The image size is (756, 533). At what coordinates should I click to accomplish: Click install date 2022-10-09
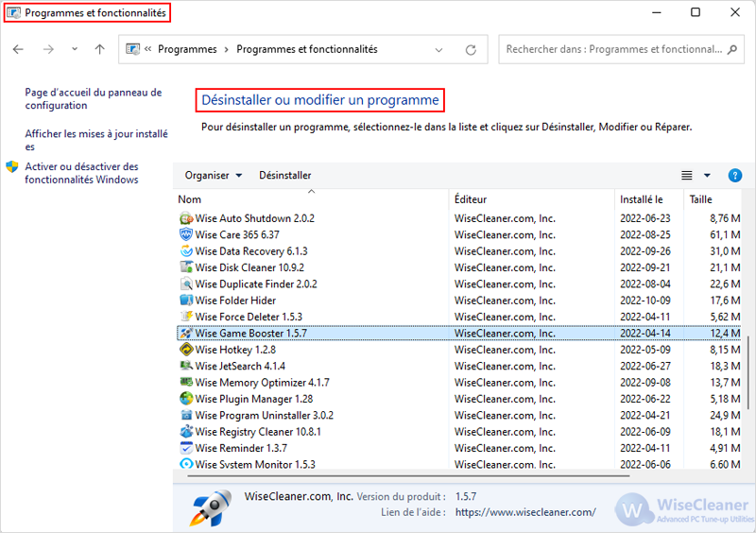[645, 301]
